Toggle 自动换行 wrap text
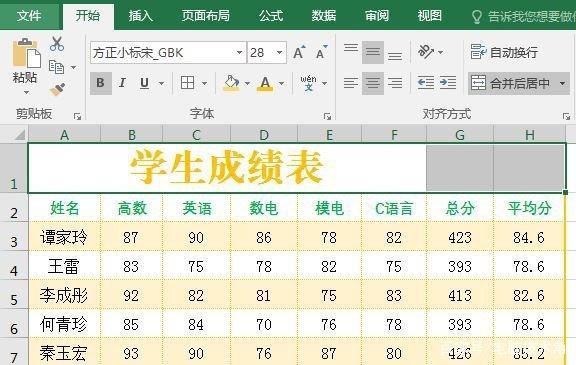The image size is (576, 365). click(x=504, y=52)
